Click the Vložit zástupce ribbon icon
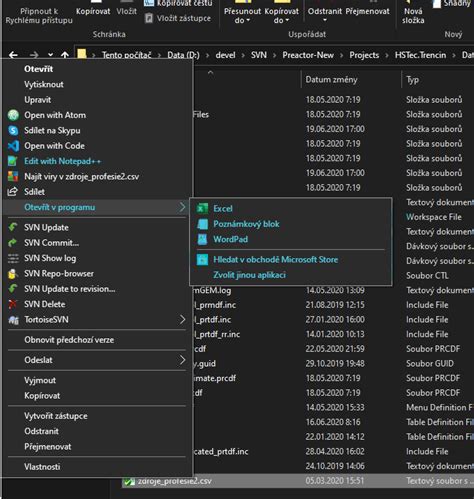 149,18
